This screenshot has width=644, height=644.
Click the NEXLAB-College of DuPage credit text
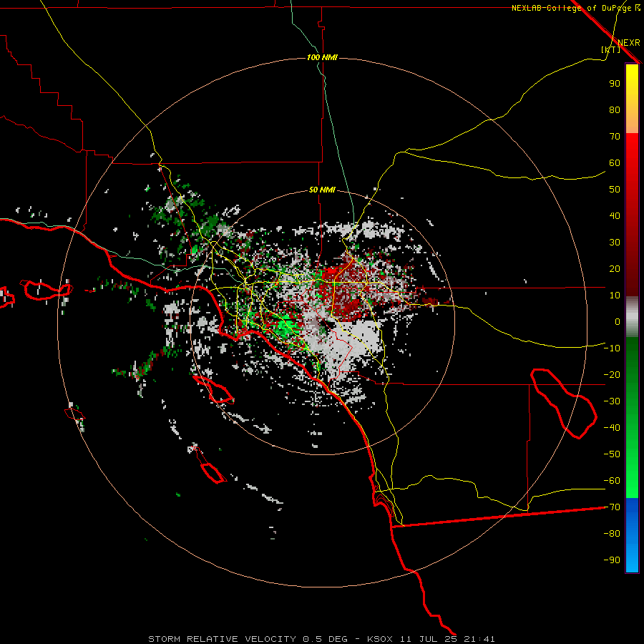(576, 8)
